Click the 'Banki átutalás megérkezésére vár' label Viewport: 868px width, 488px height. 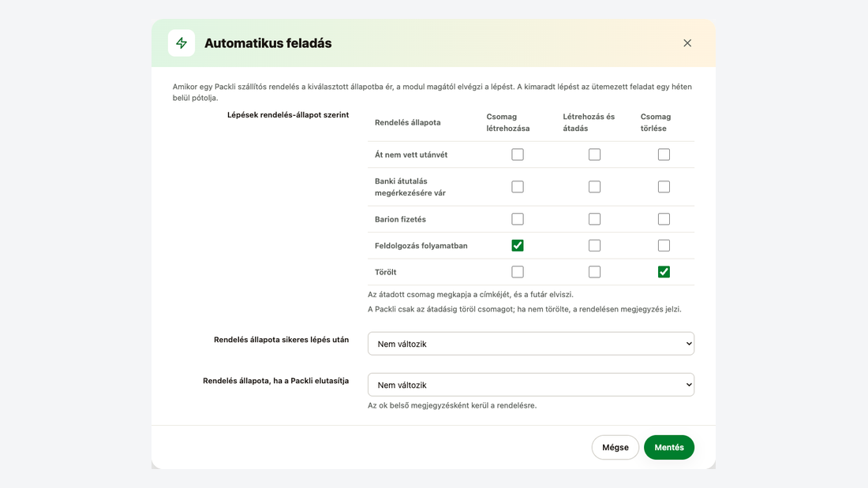(x=410, y=187)
